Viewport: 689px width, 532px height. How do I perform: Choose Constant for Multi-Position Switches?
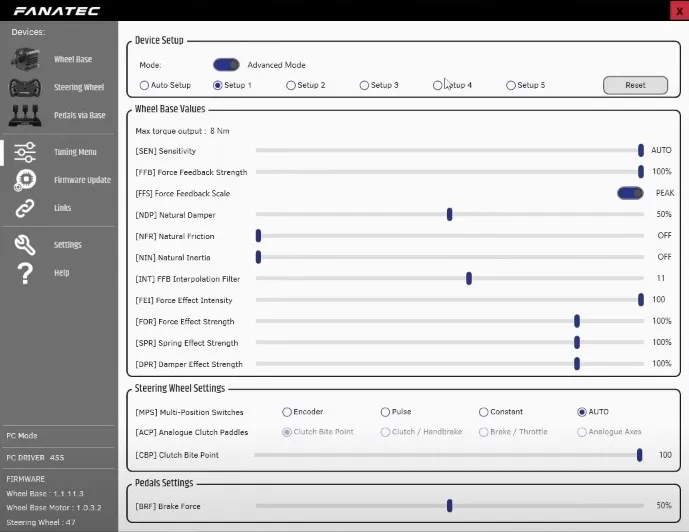[483, 412]
